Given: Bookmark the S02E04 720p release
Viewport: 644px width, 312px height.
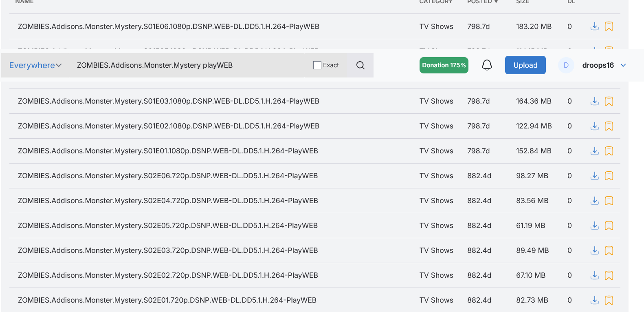Looking at the screenshot, I should pos(609,201).
